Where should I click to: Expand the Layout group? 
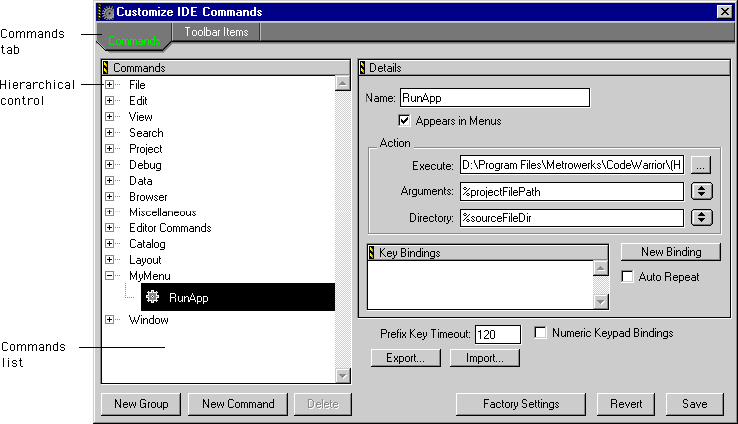point(109,260)
